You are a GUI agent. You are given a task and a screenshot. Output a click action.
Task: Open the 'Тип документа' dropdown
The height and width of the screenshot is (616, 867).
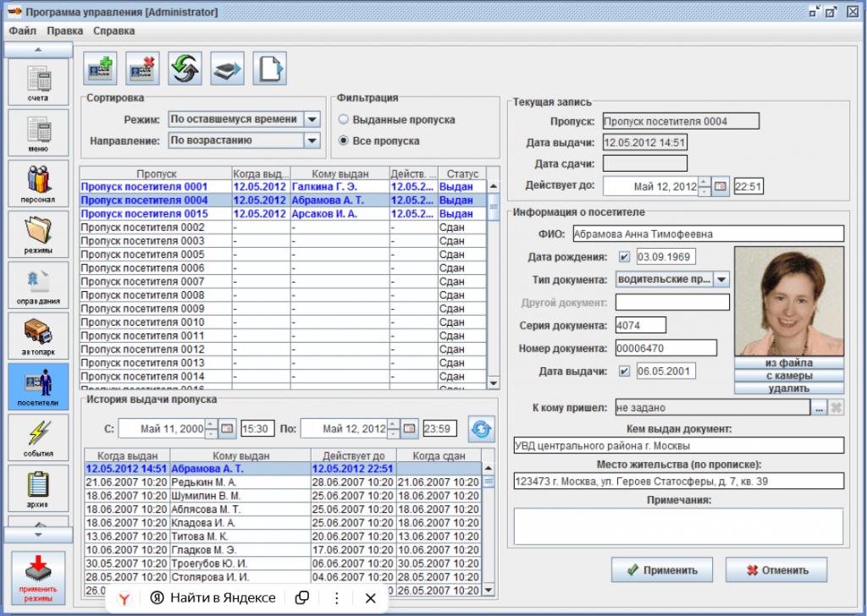[721, 279]
